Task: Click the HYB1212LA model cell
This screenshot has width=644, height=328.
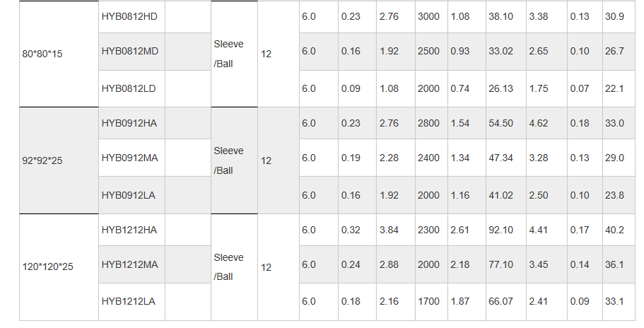Action: 129,301
